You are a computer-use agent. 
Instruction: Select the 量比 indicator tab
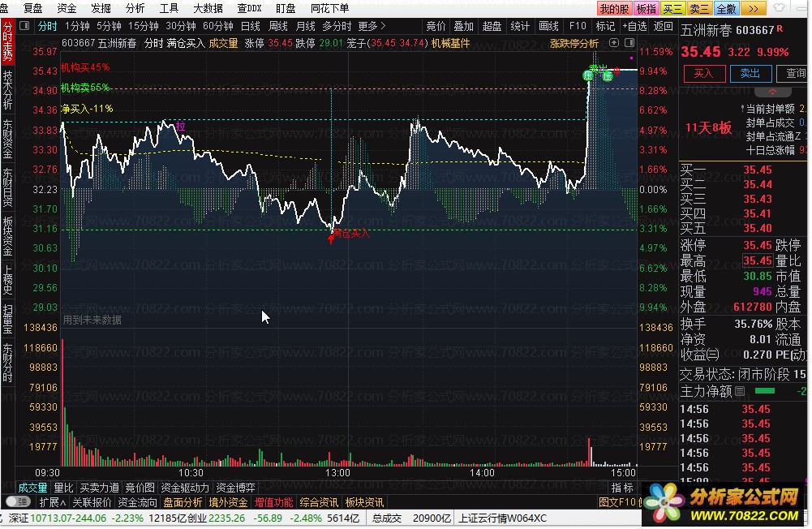click(64, 488)
